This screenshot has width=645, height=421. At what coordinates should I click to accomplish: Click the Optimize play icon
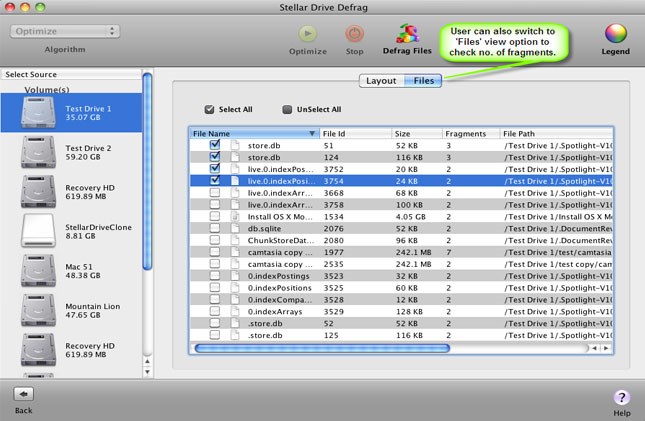(x=308, y=34)
